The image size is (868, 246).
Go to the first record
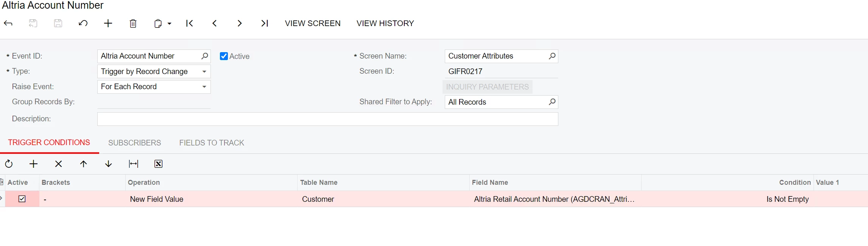[190, 23]
